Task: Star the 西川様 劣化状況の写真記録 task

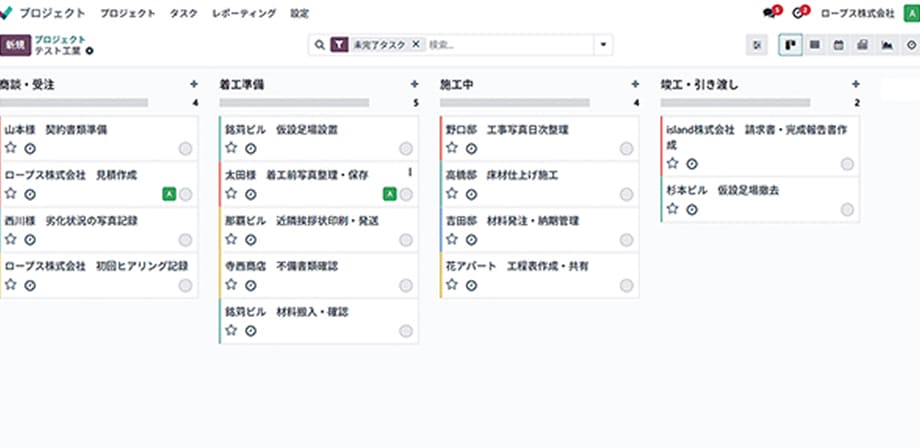Action: click(x=11, y=239)
